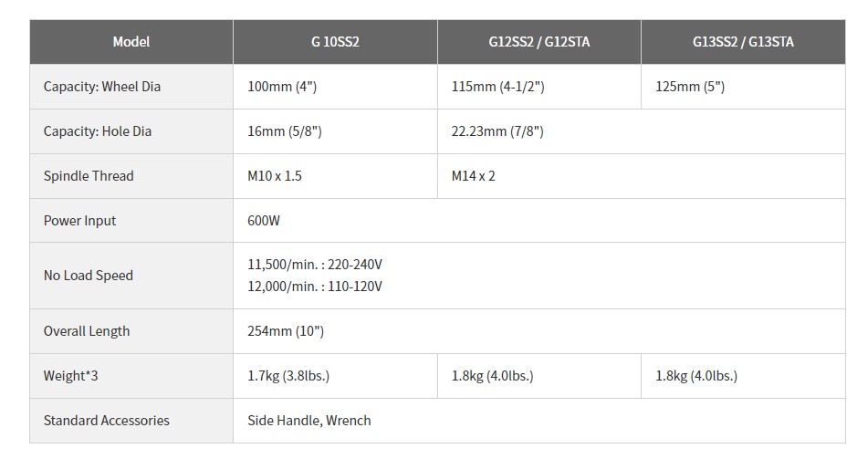This screenshot has width=868, height=459.
Task: Select the G13SS2 / G13STA column header
Action: point(744,42)
